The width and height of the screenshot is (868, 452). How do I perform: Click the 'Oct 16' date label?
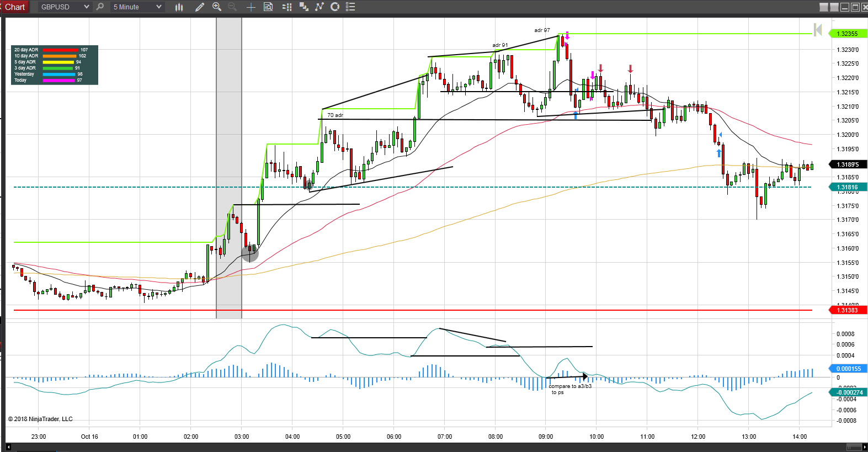[x=89, y=437]
